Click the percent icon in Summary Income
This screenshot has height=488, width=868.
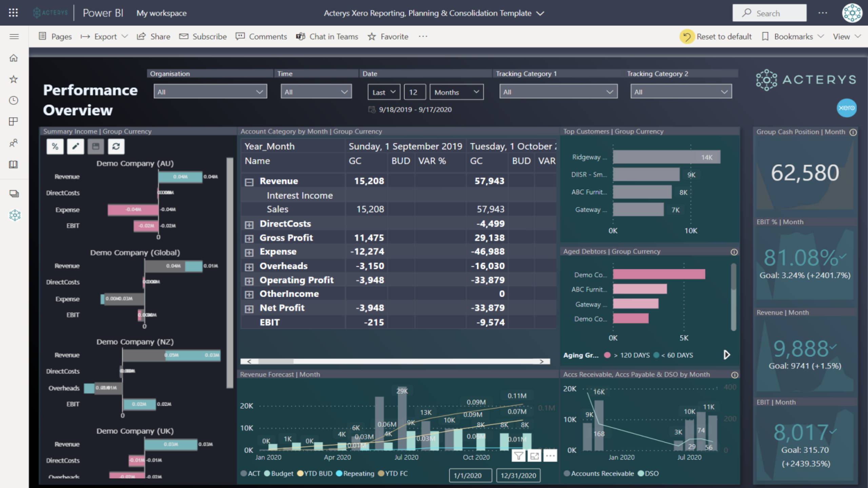[55, 146]
